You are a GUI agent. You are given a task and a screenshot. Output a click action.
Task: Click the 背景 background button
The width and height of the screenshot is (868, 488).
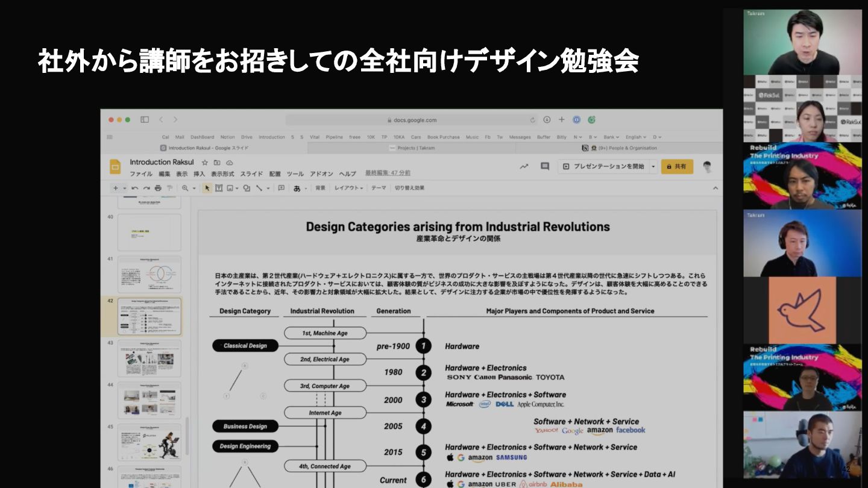click(320, 188)
